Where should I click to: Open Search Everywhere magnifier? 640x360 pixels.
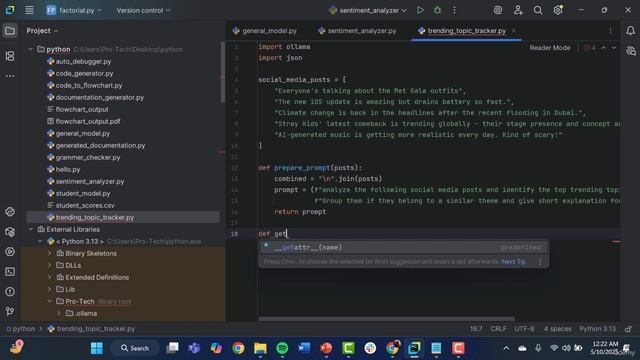click(538, 10)
